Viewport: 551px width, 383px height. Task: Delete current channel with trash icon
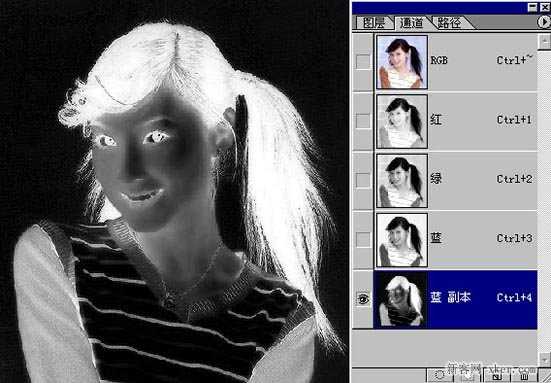(524, 375)
